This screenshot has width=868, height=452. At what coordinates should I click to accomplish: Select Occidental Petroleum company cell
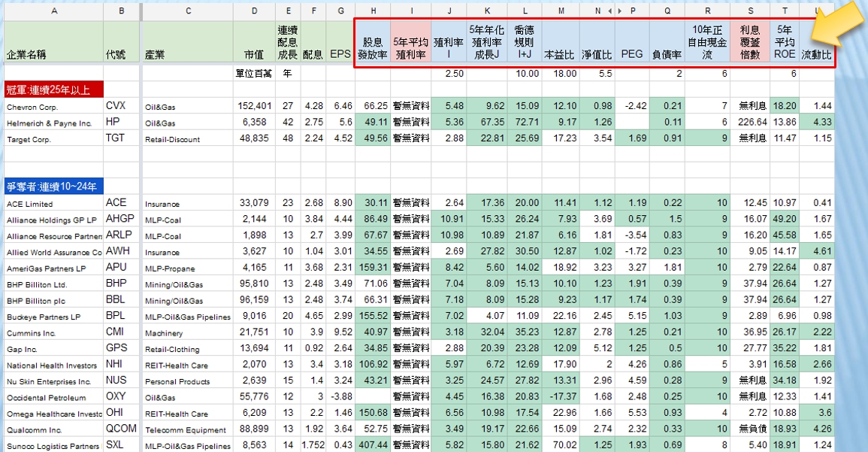click(53, 396)
